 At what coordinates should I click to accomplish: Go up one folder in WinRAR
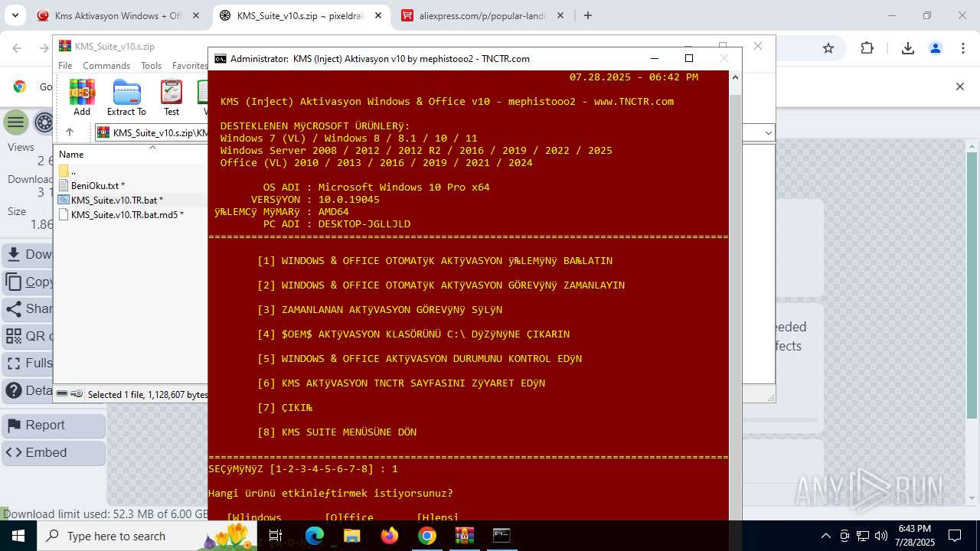click(69, 132)
